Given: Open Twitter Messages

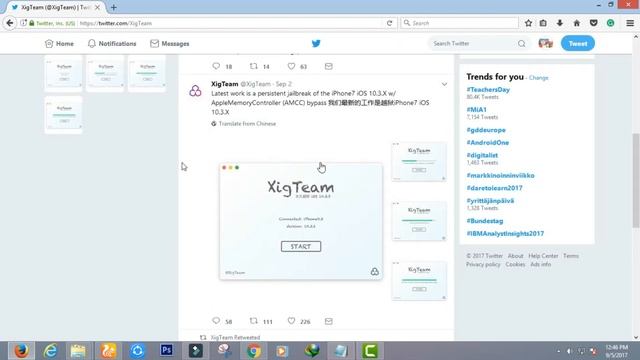Looking at the screenshot, I should (x=169, y=43).
